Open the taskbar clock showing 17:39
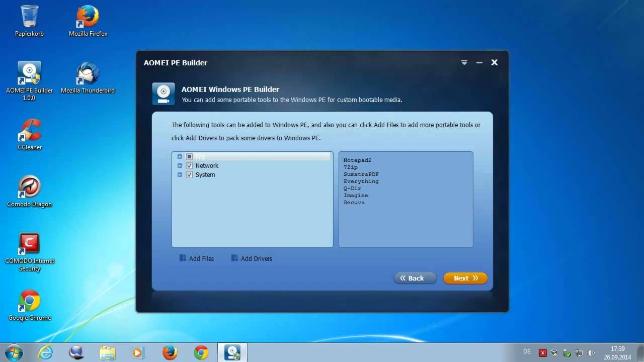The image size is (644, 362). click(x=617, y=353)
